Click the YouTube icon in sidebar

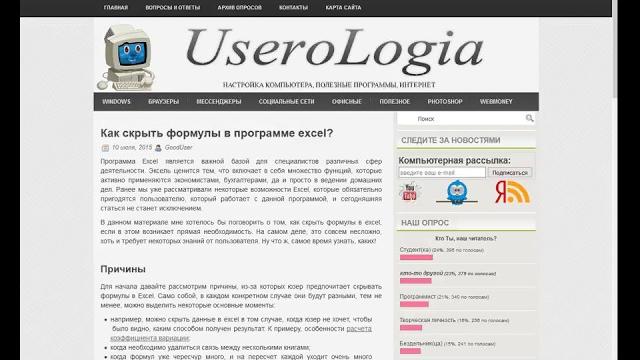click(x=409, y=192)
